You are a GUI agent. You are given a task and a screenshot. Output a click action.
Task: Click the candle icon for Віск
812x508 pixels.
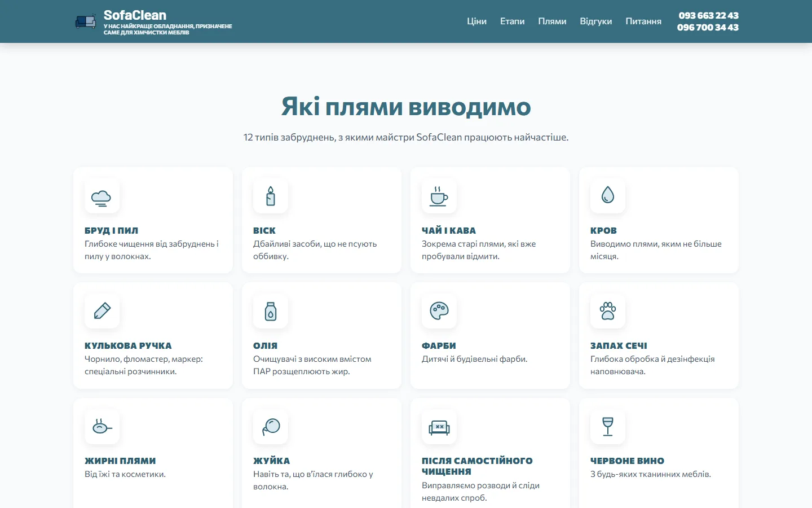tap(271, 196)
